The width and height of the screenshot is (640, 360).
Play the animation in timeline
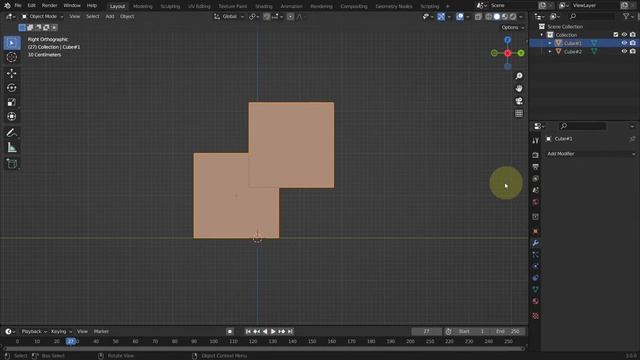(x=273, y=331)
